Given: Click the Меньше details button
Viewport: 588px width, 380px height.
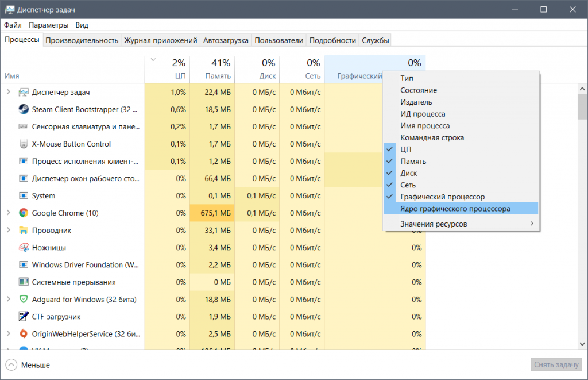Looking at the screenshot, I should tap(28, 365).
